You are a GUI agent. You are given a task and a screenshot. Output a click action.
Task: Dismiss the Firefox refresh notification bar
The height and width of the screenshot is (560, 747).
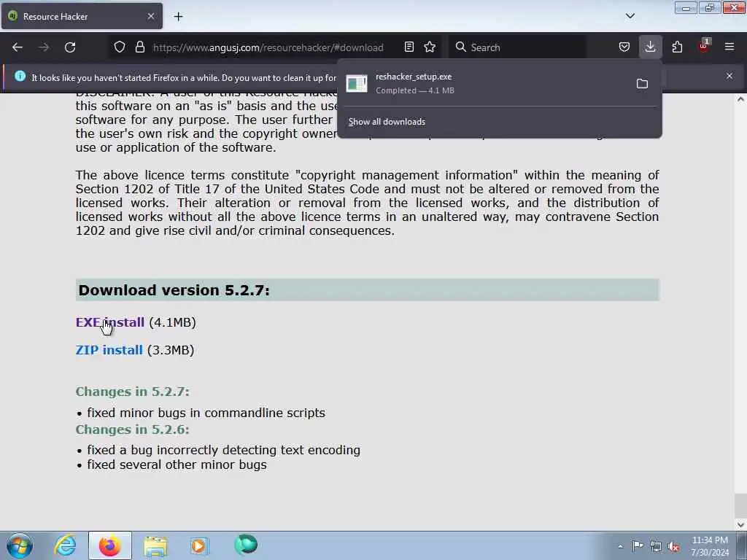[729, 76]
